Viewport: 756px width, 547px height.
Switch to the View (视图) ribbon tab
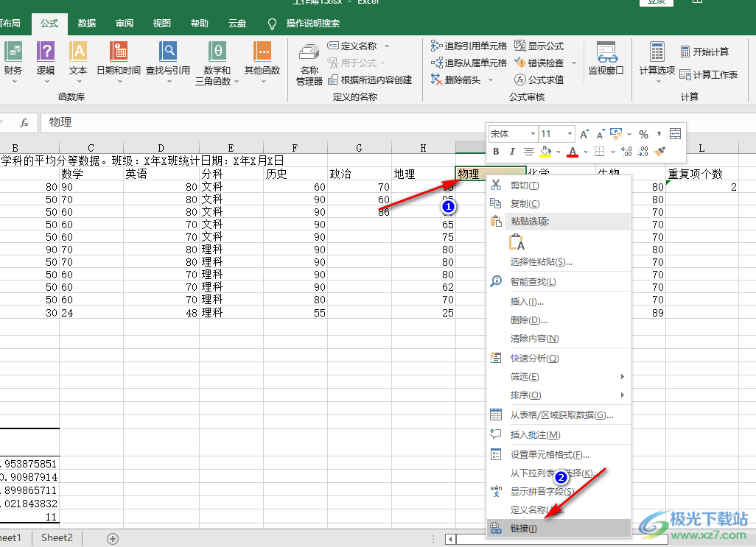coord(162,23)
